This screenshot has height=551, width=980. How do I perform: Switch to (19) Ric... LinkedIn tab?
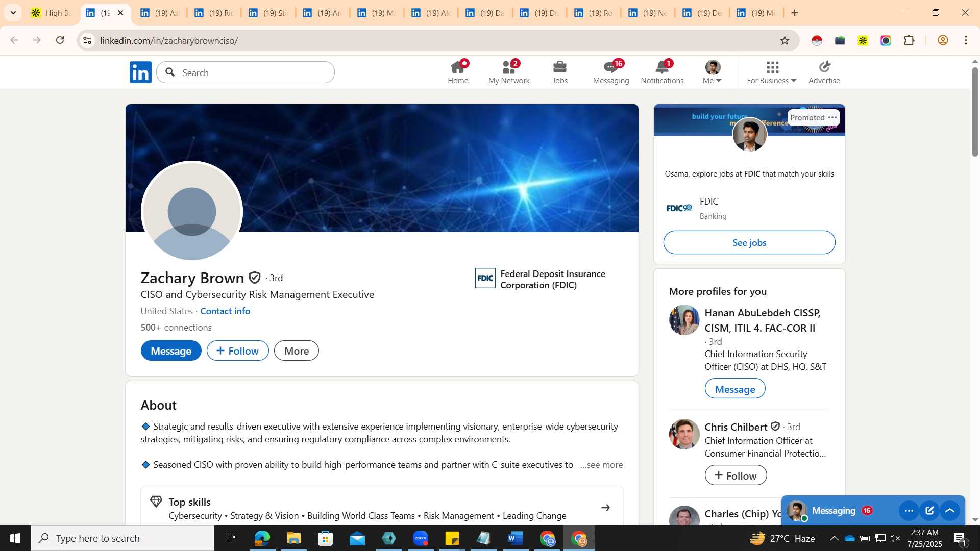point(214,13)
